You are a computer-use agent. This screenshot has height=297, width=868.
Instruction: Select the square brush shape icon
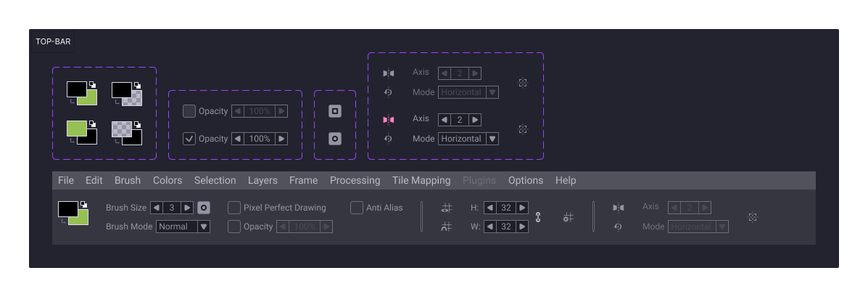click(x=335, y=111)
